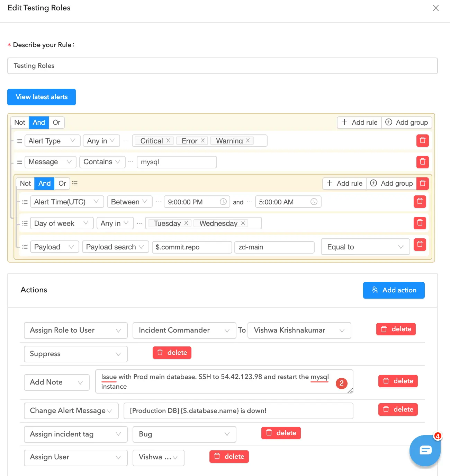The image size is (450, 476).
Task: Select And for the nested rule group
Action: click(45, 183)
